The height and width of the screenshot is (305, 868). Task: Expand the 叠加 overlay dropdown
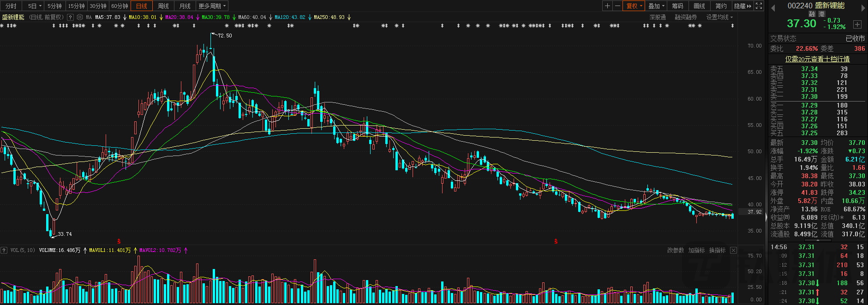tap(656, 6)
